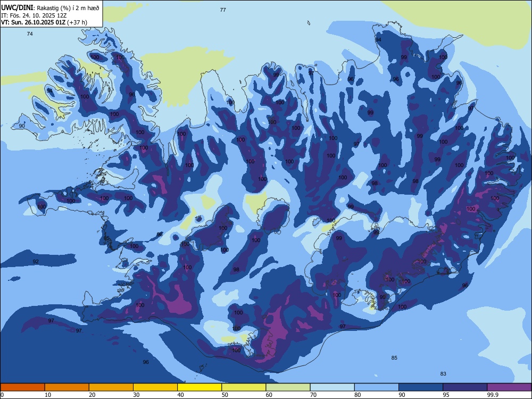The image size is (532, 399).
Task: Pick the 30–40 golden yellow legend swatch
Action: [155, 387]
